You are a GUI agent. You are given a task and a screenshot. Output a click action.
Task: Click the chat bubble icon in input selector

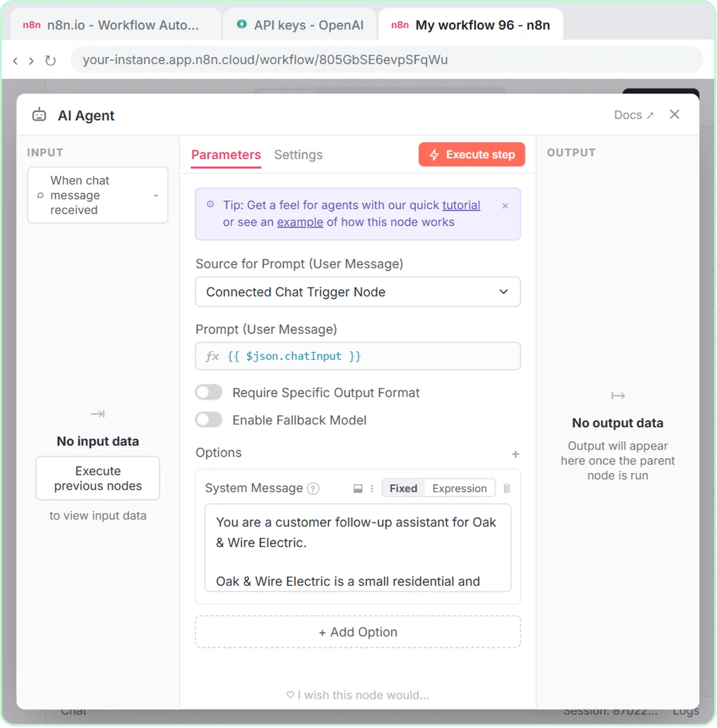[x=40, y=195]
